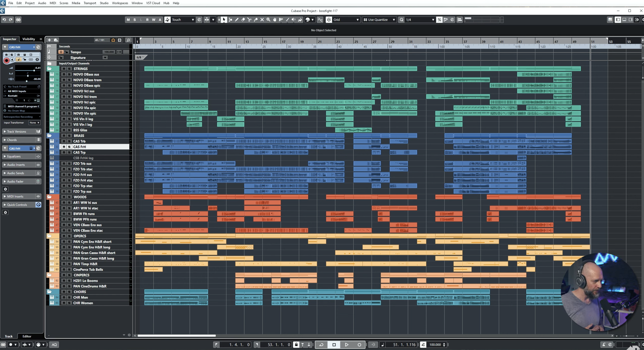Screen dimensions: 644x350
Task: Open the Grid snap type dropdown
Action: (346, 19)
